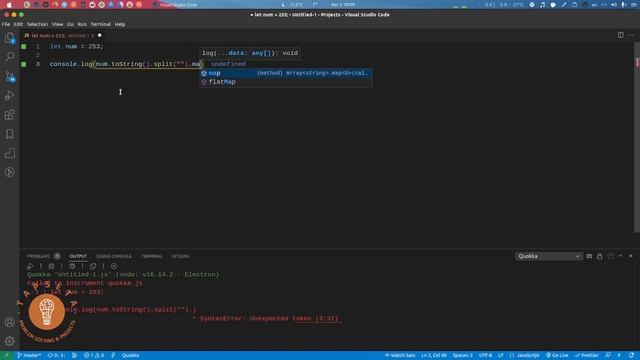This screenshot has height=360, width=640.
Task: Close the bottom panel
Action: 631,256
